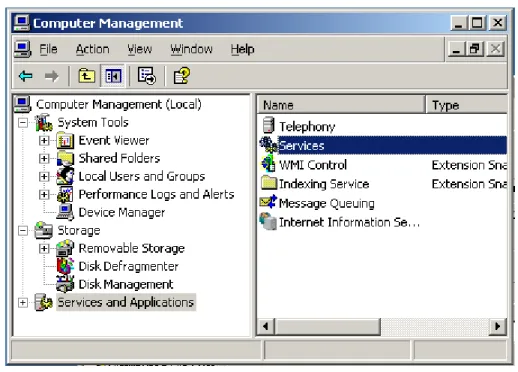Click the Services gears icon in list

tap(268, 145)
